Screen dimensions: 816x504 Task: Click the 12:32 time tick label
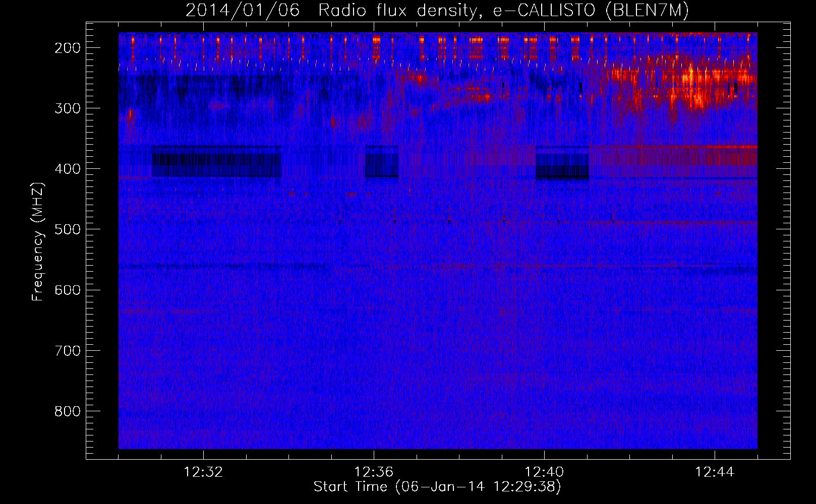(203, 472)
